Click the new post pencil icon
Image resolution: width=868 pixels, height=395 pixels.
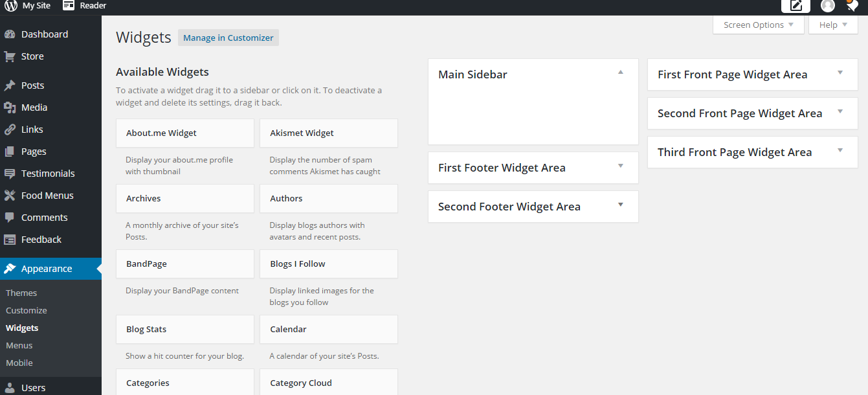(x=796, y=6)
